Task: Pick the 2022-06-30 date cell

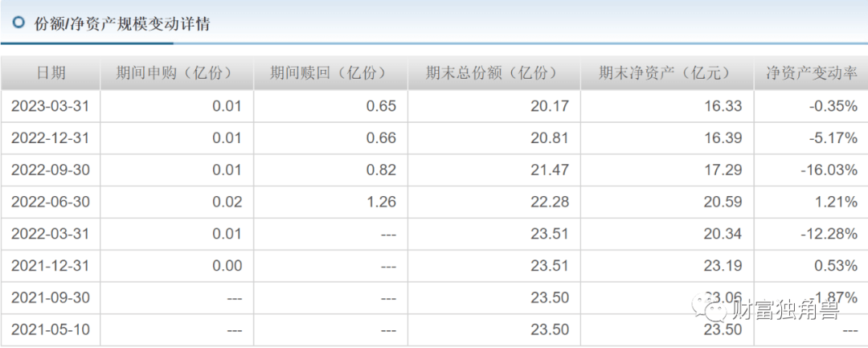Action: [x=50, y=202]
